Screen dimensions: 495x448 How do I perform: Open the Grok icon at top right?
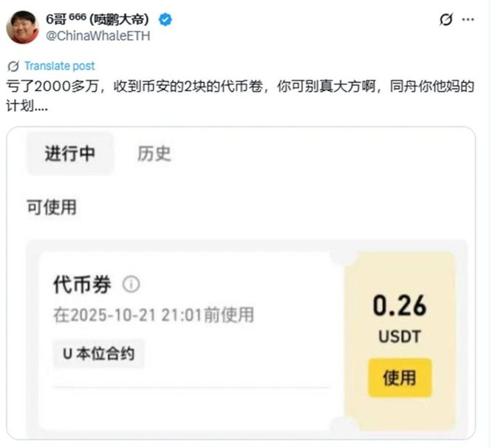pyautogui.click(x=446, y=19)
